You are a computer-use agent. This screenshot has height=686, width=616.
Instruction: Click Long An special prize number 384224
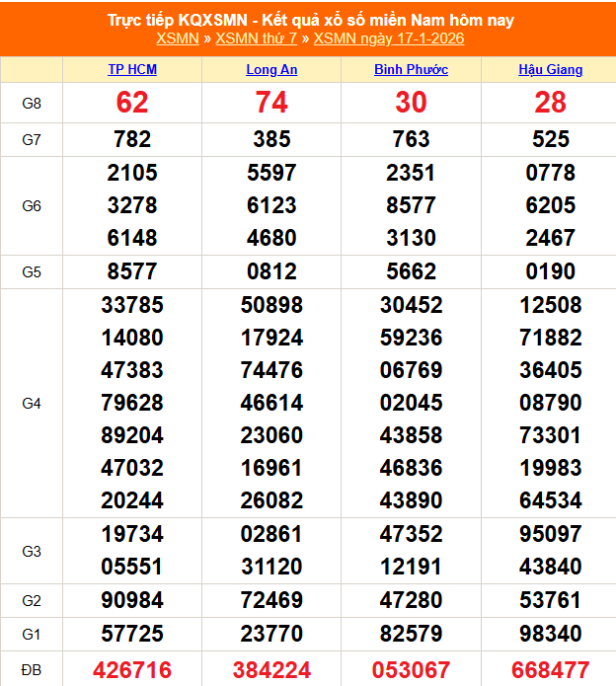click(271, 670)
